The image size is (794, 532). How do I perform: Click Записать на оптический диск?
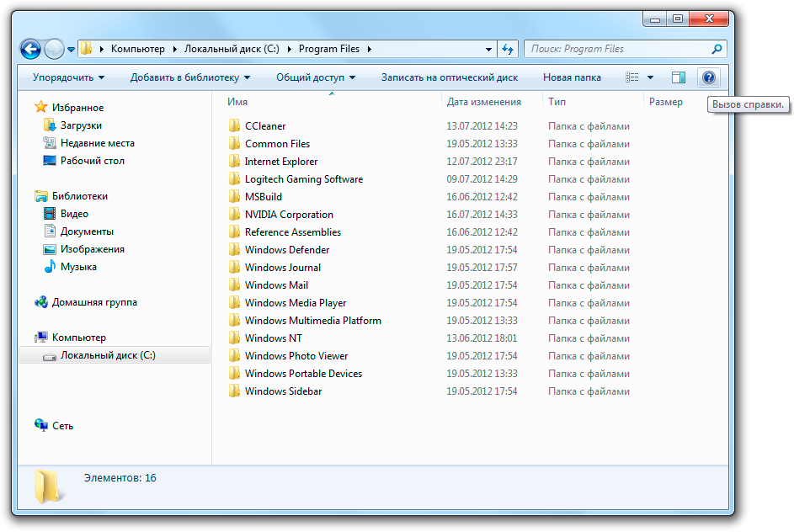click(x=449, y=77)
